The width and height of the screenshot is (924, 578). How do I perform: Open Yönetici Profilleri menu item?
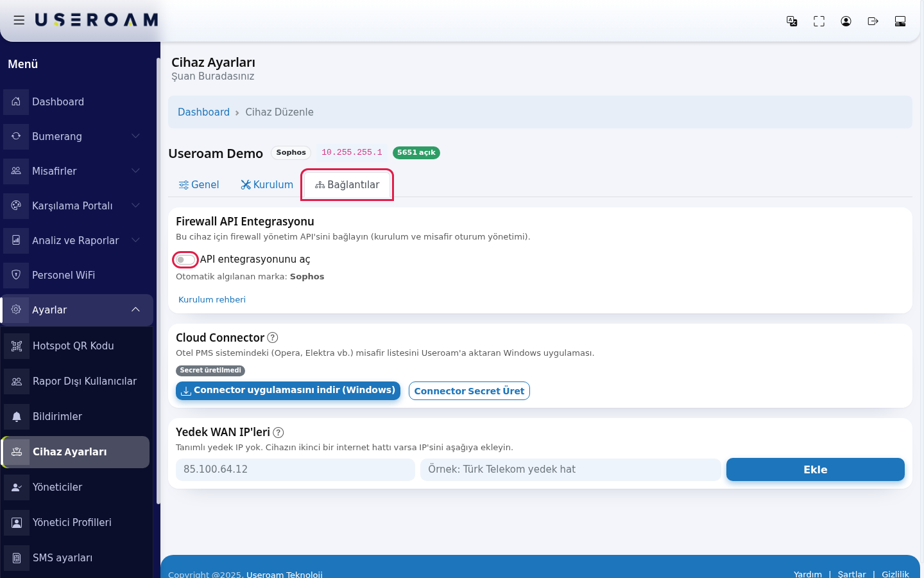[76, 523]
